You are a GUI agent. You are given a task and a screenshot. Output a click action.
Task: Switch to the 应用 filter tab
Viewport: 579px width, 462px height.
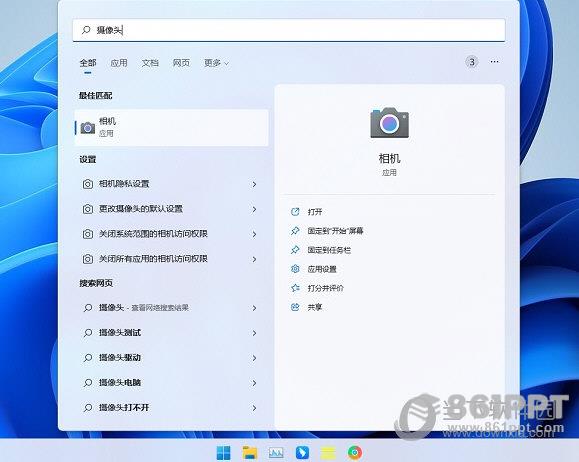119,63
